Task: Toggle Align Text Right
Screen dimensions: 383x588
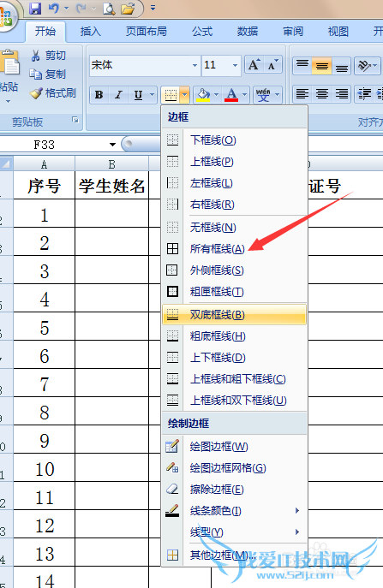Action: click(x=341, y=94)
